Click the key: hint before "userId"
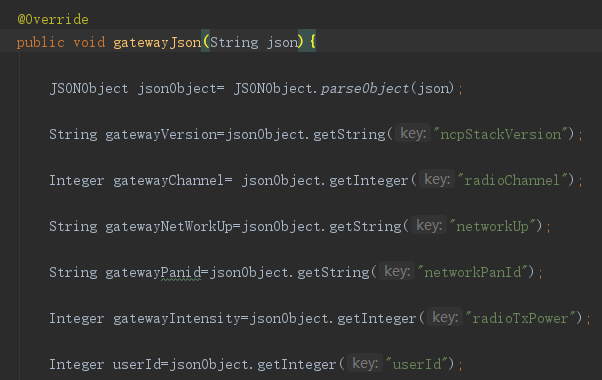 click(365, 364)
